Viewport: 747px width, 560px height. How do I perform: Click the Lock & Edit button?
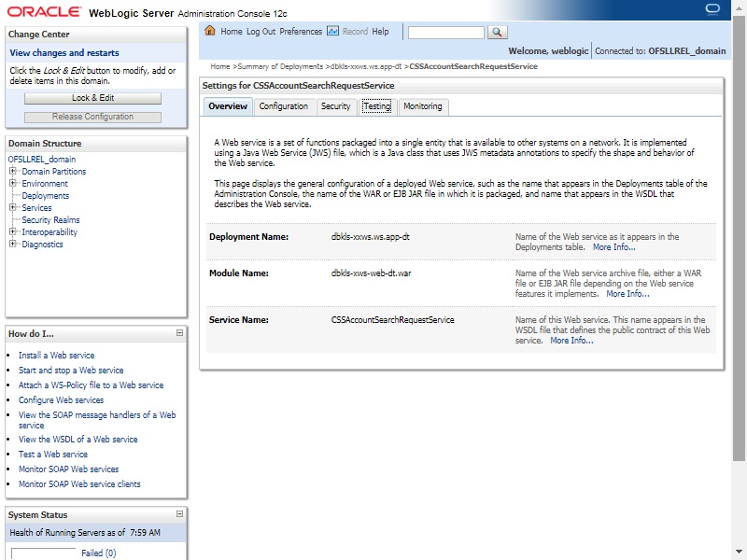coord(92,98)
